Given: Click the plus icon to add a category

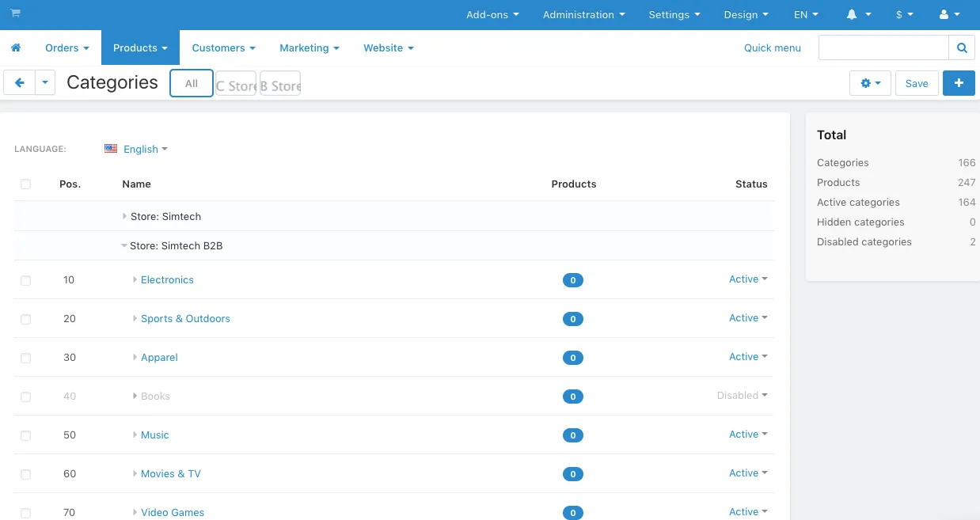Looking at the screenshot, I should pos(959,82).
